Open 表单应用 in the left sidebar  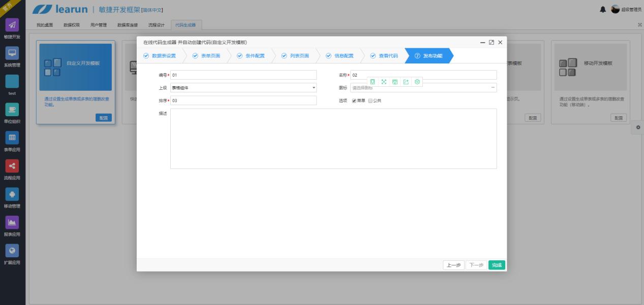[12, 142]
